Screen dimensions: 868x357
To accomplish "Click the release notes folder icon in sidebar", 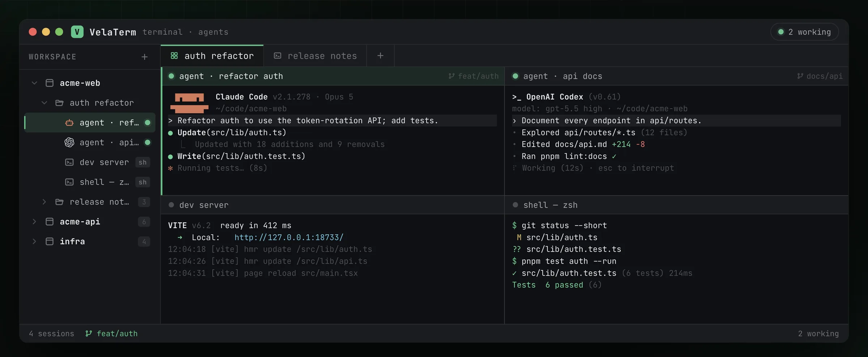I will (59, 202).
